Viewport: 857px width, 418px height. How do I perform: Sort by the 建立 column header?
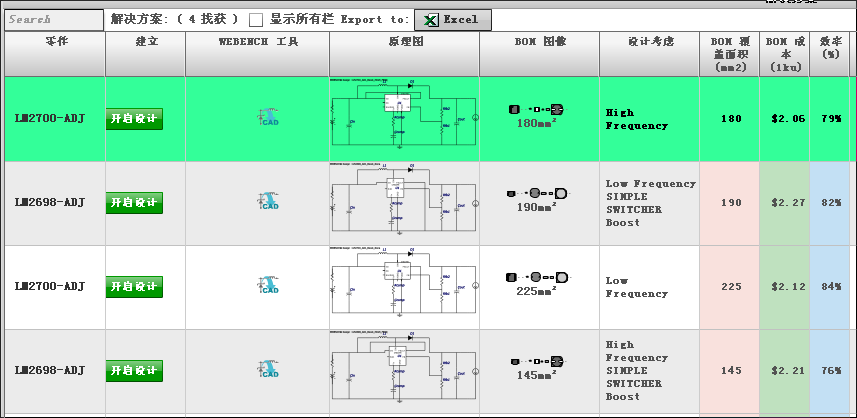tap(145, 54)
